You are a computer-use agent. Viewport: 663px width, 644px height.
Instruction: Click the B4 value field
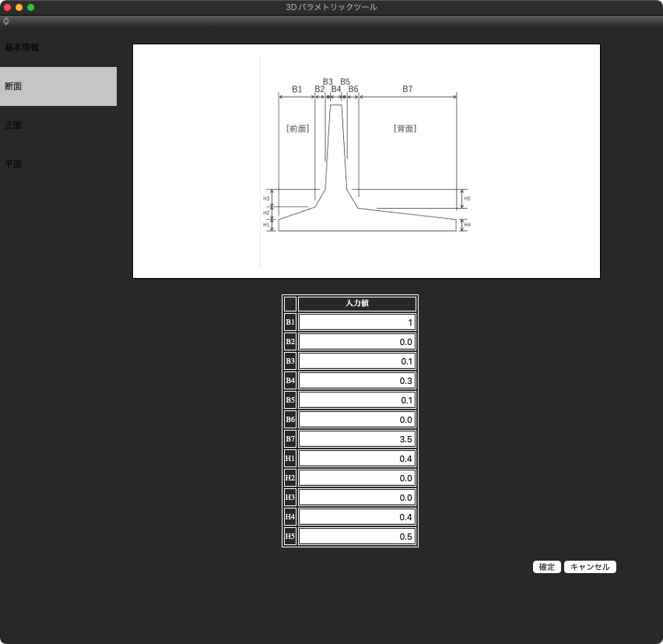(356, 381)
